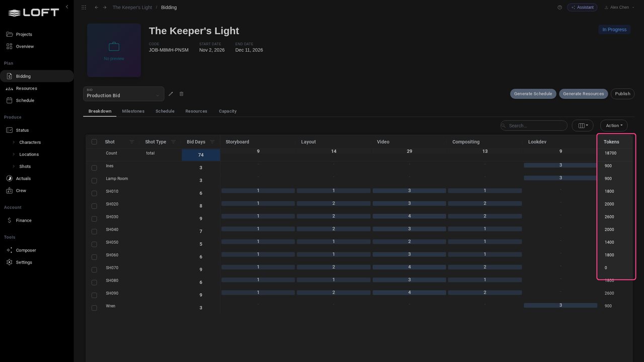
Task: Publish the bid
Action: tap(622, 94)
